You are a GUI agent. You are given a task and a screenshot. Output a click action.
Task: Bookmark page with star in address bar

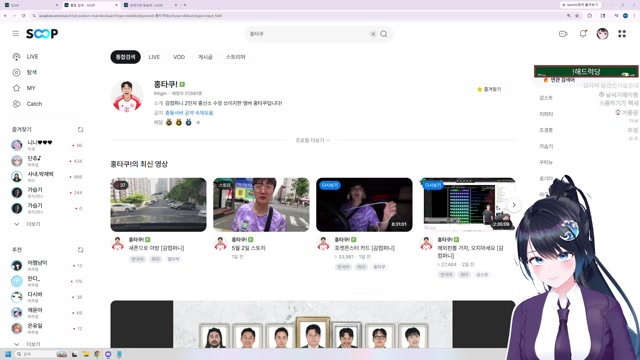click(577, 16)
